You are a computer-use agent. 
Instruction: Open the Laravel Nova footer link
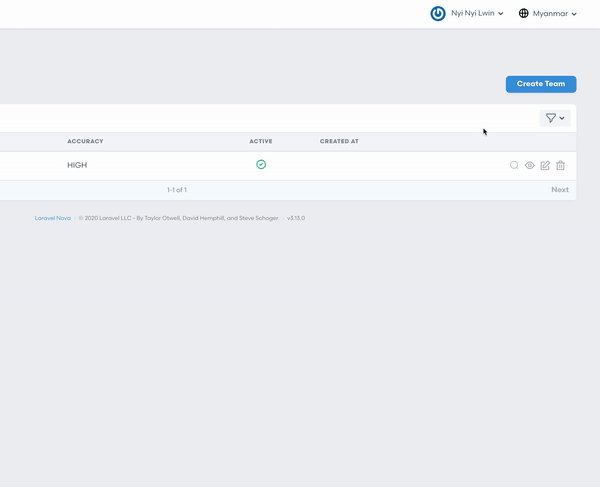(53, 217)
